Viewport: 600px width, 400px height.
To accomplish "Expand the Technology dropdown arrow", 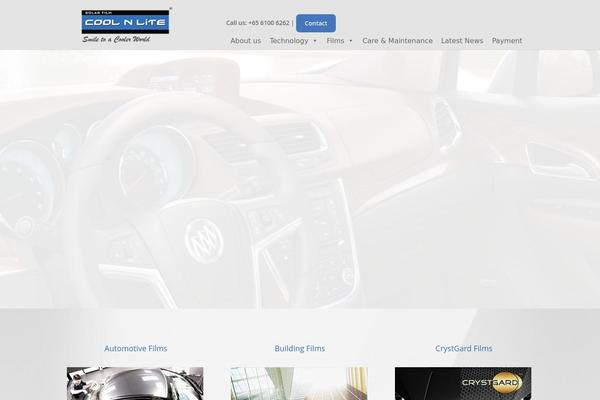I will click(315, 41).
